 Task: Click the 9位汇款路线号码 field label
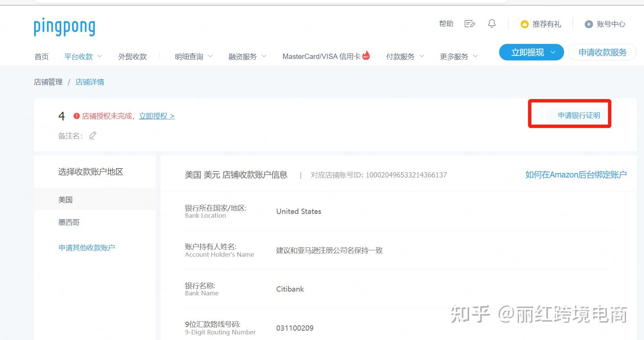pos(213,324)
